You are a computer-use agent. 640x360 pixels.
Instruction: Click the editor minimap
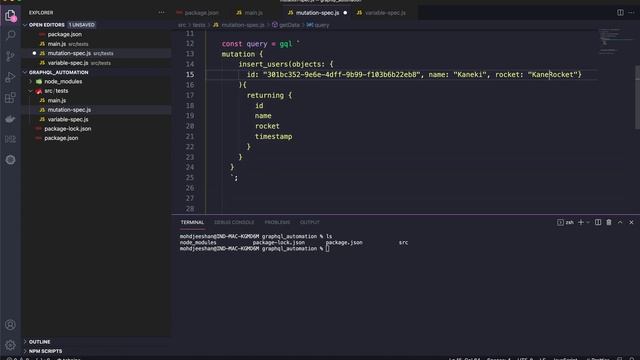click(x=615, y=42)
